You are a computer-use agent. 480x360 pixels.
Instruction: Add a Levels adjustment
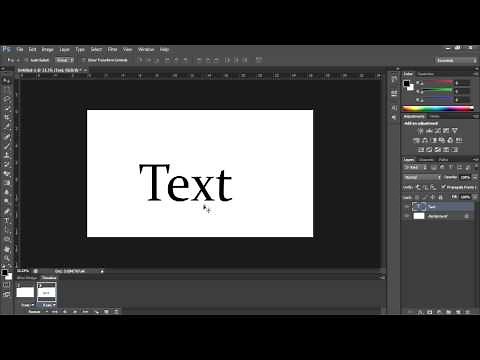pyautogui.click(x=429, y=131)
